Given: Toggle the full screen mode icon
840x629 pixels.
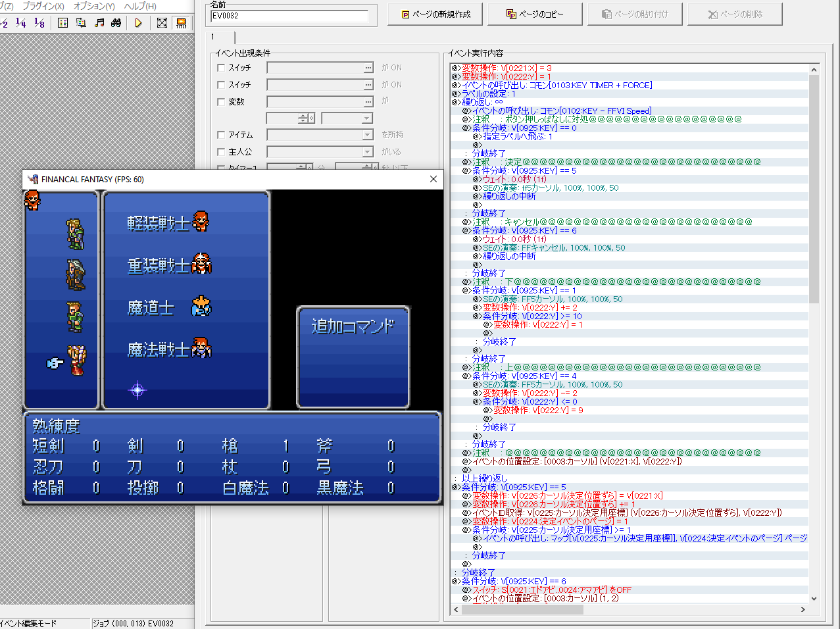Looking at the screenshot, I should 162,23.
